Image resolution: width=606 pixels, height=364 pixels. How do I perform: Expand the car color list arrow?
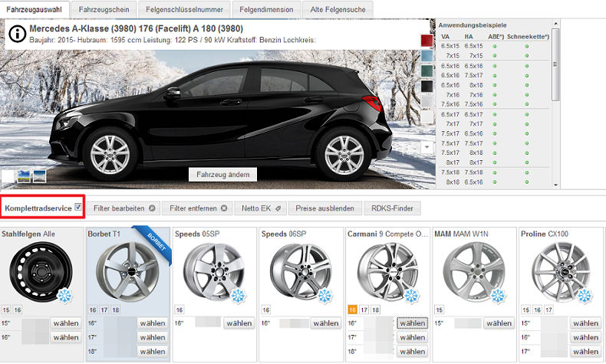click(427, 147)
